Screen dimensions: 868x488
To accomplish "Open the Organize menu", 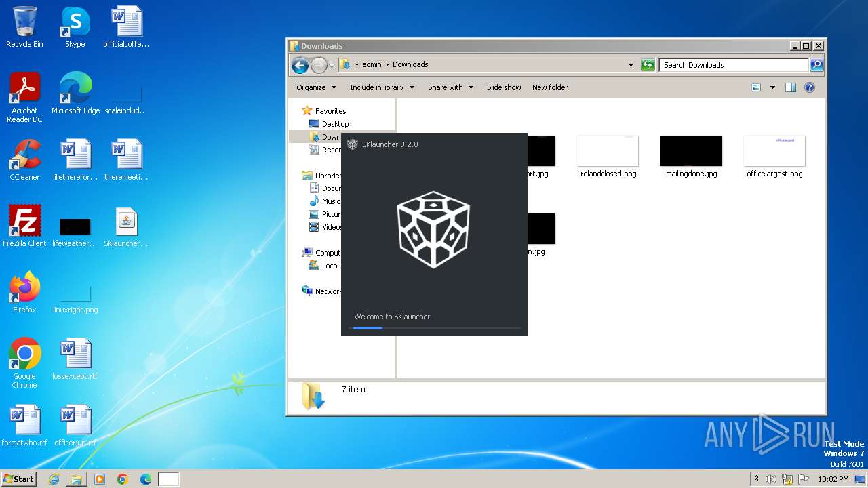I will 316,87.
